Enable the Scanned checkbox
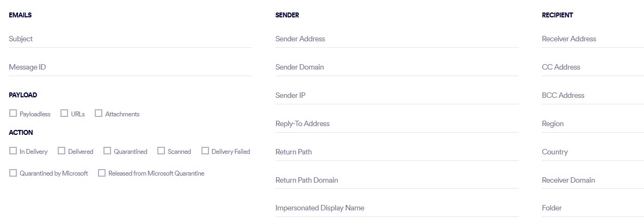 [x=161, y=151]
